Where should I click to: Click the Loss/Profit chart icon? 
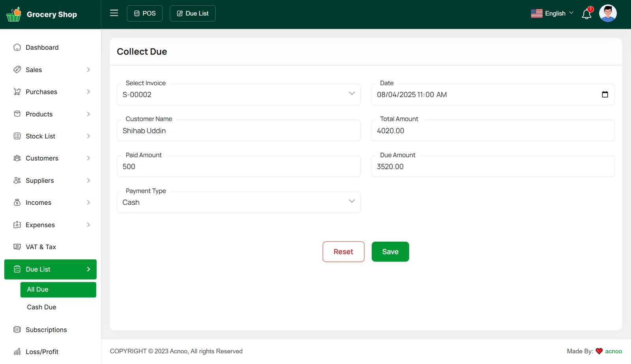(17, 352)
